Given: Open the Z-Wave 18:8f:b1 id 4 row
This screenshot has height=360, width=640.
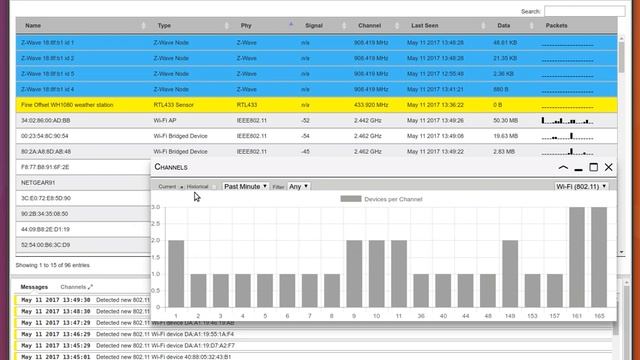Looking at the screenshot, I should (316, 89).
